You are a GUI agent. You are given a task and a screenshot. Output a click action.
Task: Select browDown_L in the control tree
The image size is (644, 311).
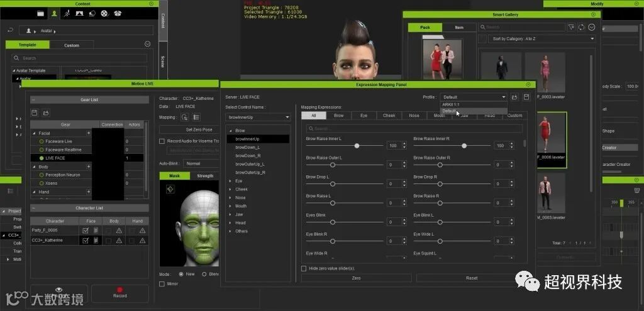pos(248,147)
